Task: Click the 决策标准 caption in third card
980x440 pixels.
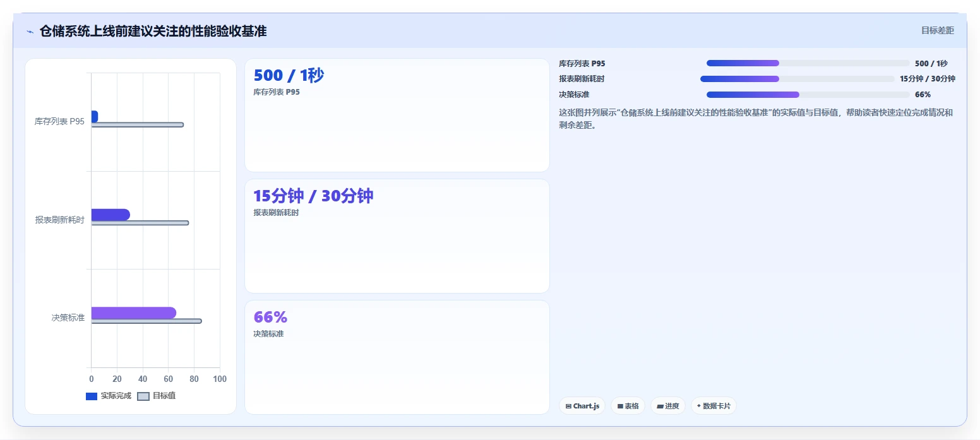Action: 268,334
